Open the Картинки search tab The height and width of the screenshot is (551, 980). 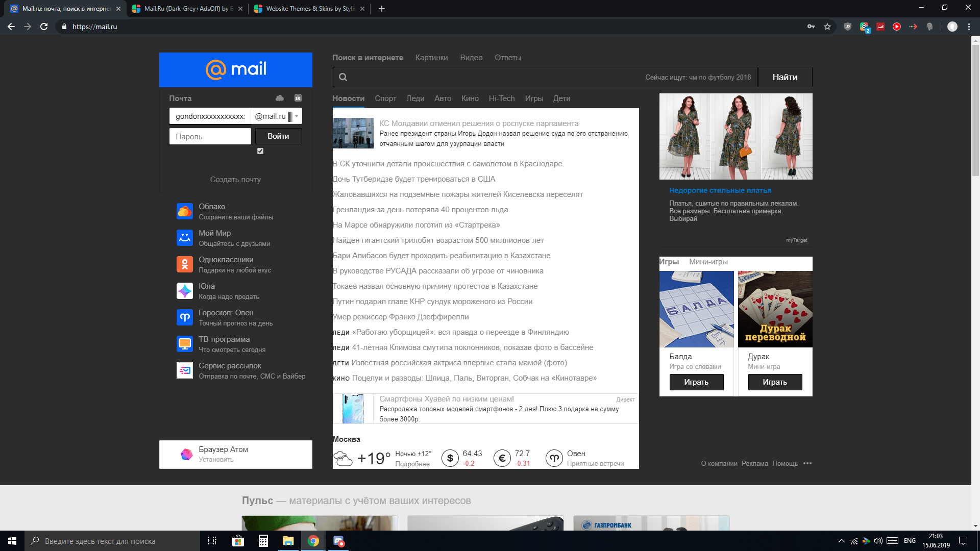point(432,58)
